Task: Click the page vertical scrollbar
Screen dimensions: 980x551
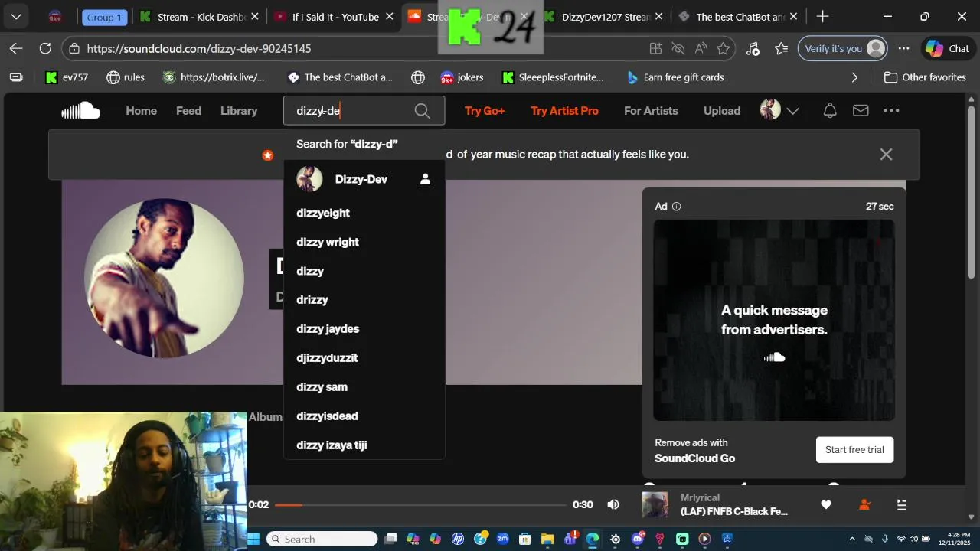Action: (972, 191)
